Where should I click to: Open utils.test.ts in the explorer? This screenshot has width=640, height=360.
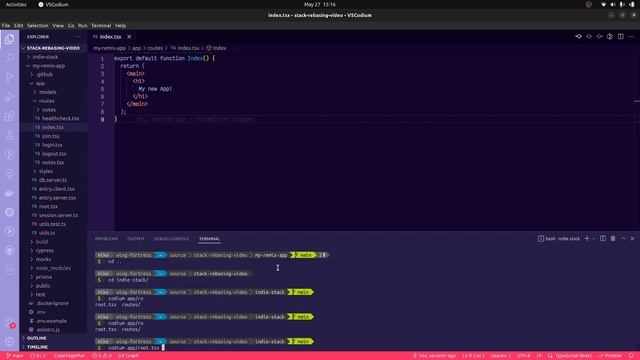tap(52, 224)
